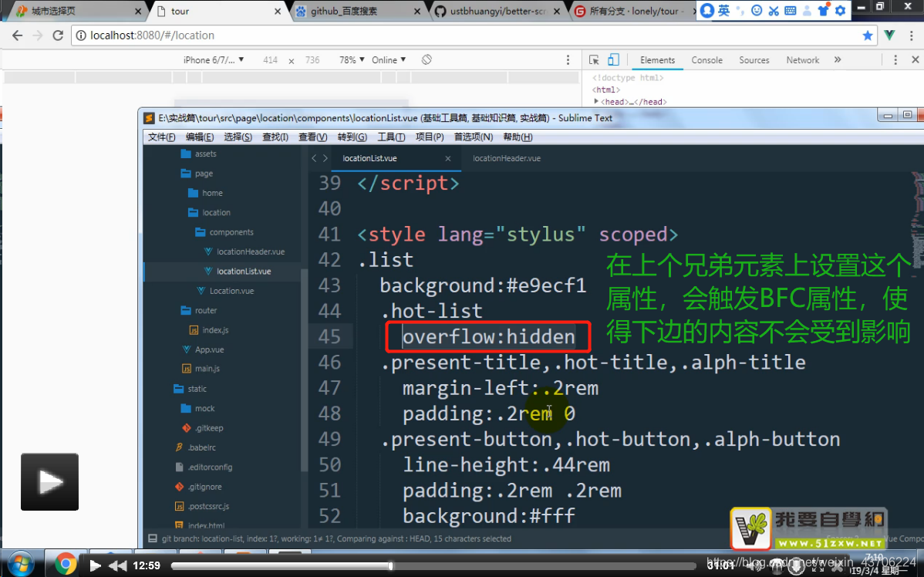This screenshot has height=577, width=924.
Task: Open main.js in the sidebar
Action: [x=201, y=369]
